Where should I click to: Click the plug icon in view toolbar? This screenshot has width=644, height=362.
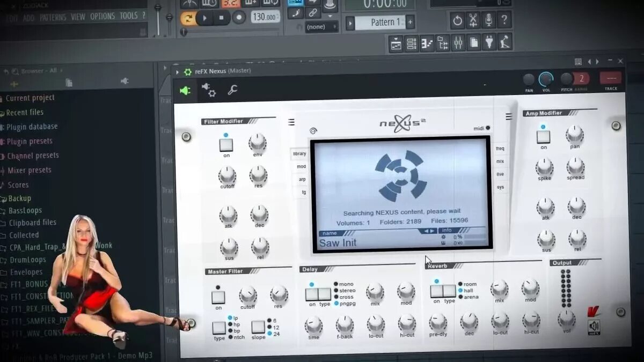489,42
